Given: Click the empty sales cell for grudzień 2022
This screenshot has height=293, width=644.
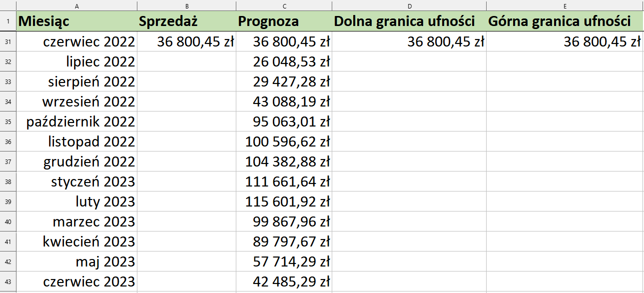Looking at the screenshot, I should pyautogui.click(x=187, y=161).
